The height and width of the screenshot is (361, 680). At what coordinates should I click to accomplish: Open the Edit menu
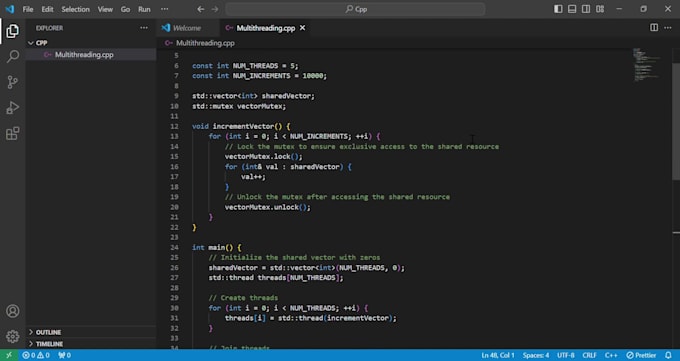pos(47,9)
